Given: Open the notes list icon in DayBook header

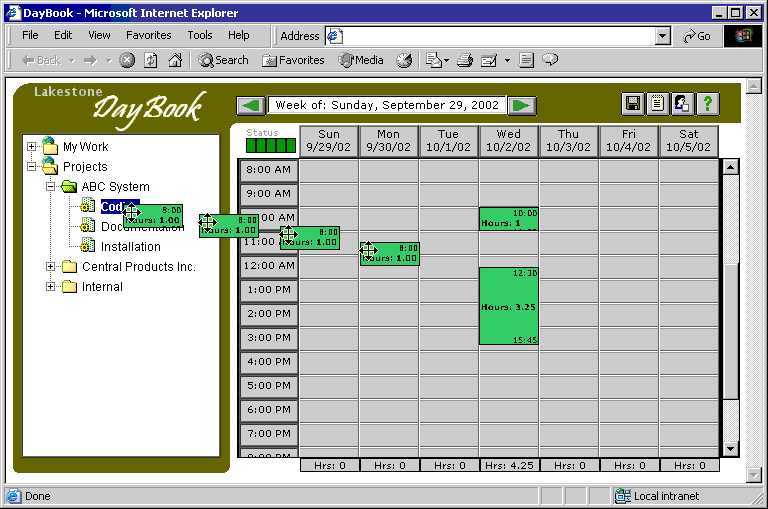Looking at the screenshot, I should point(657,103).
